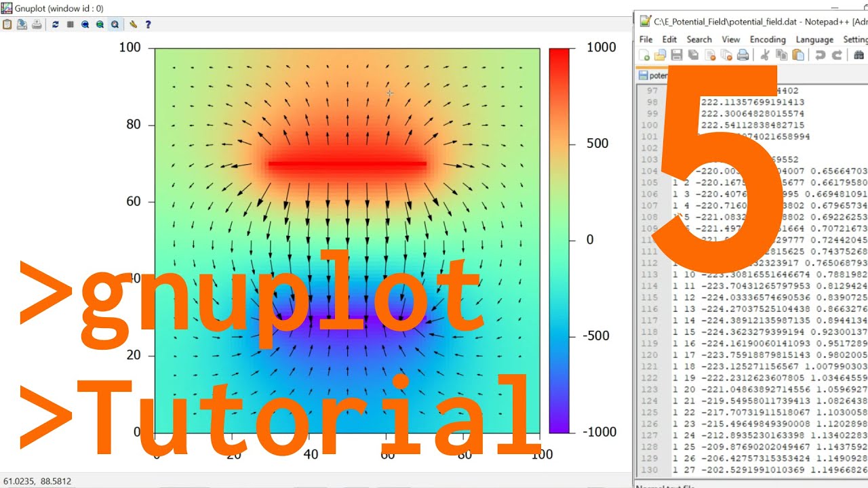The image size is (868, 488).
Task: Replot the Gnuplot graph
Action: [55, 24]
